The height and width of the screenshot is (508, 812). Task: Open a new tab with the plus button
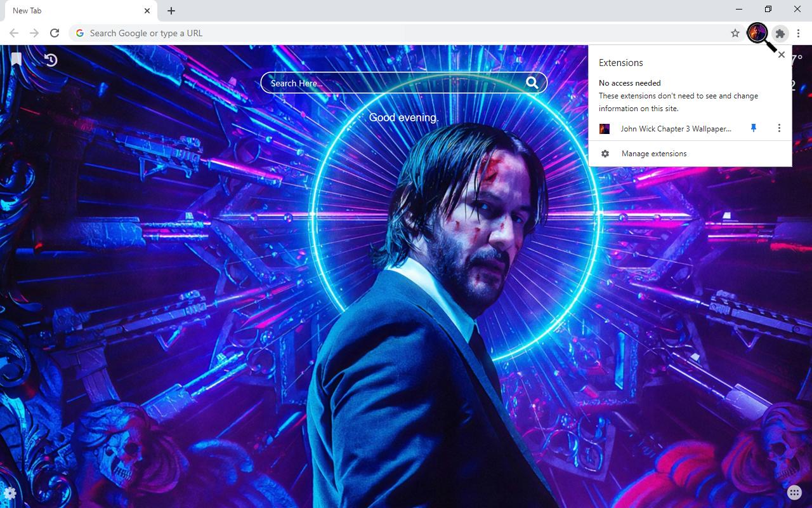tap(171, 11)
